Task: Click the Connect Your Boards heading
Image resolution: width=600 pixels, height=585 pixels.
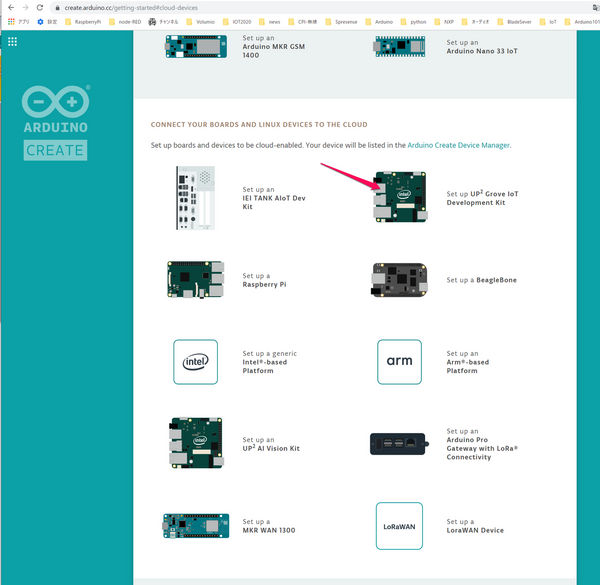Action: (x=259, y=125)
